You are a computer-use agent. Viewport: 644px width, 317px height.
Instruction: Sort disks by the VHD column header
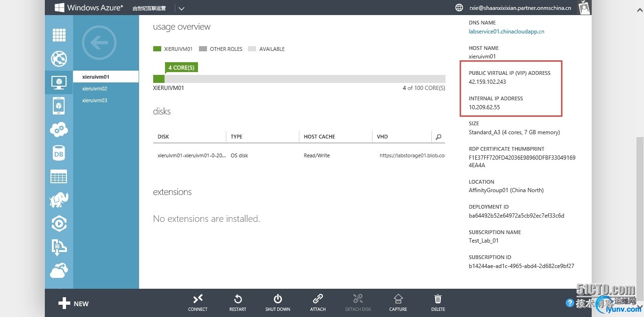(x=401, y=137)
